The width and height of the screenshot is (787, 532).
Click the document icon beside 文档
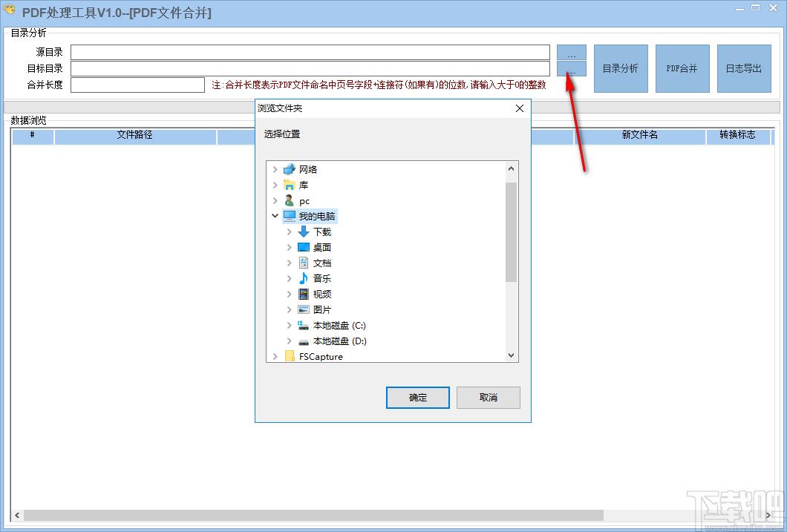tap(304, 263)
